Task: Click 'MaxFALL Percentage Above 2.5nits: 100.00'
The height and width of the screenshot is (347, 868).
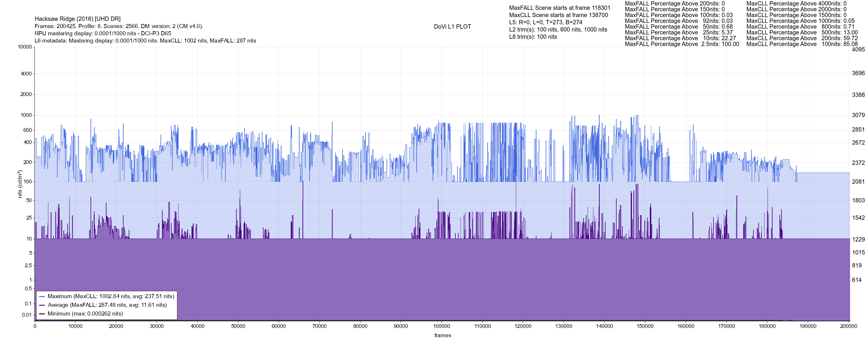Action: [682, 44]
